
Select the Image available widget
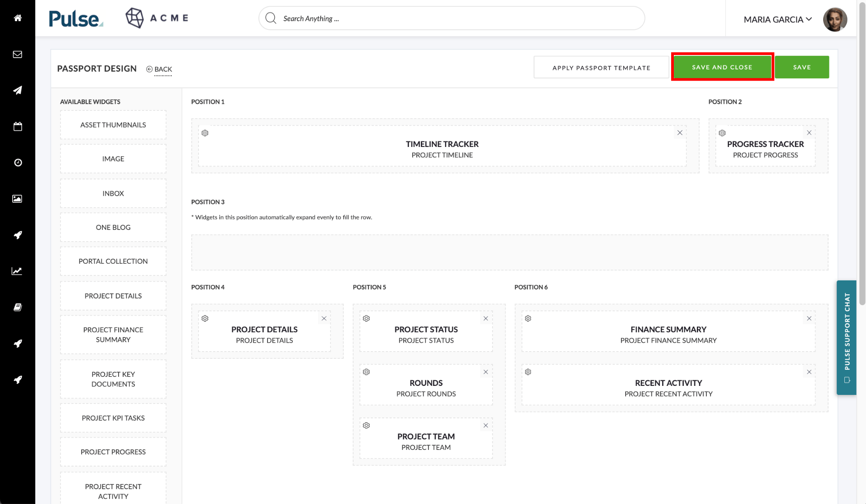113,159
